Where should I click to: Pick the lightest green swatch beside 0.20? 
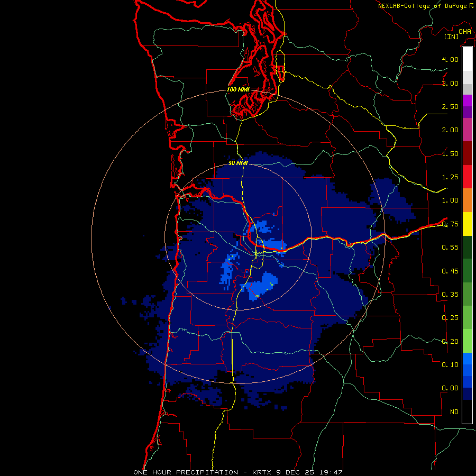pos(467,341)
